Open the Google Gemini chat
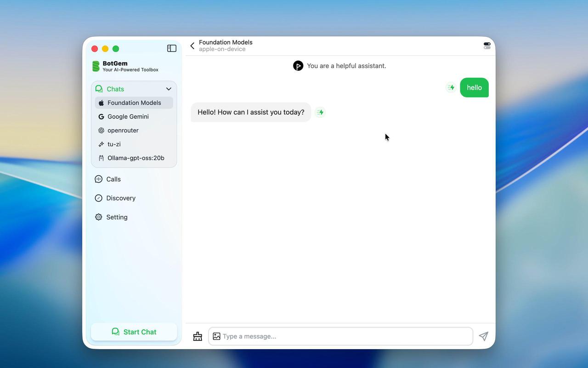The image size is (588, 368). [x=134, y=116]
